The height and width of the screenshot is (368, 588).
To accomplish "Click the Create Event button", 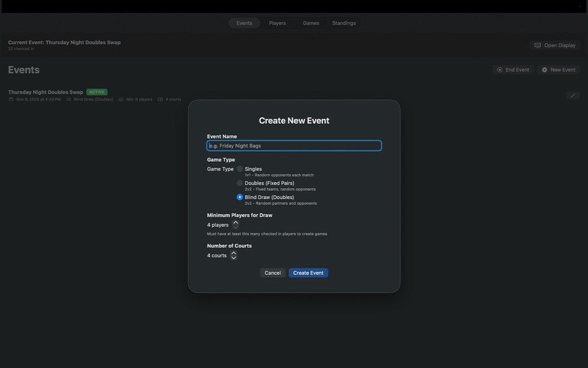I will 308,273.
